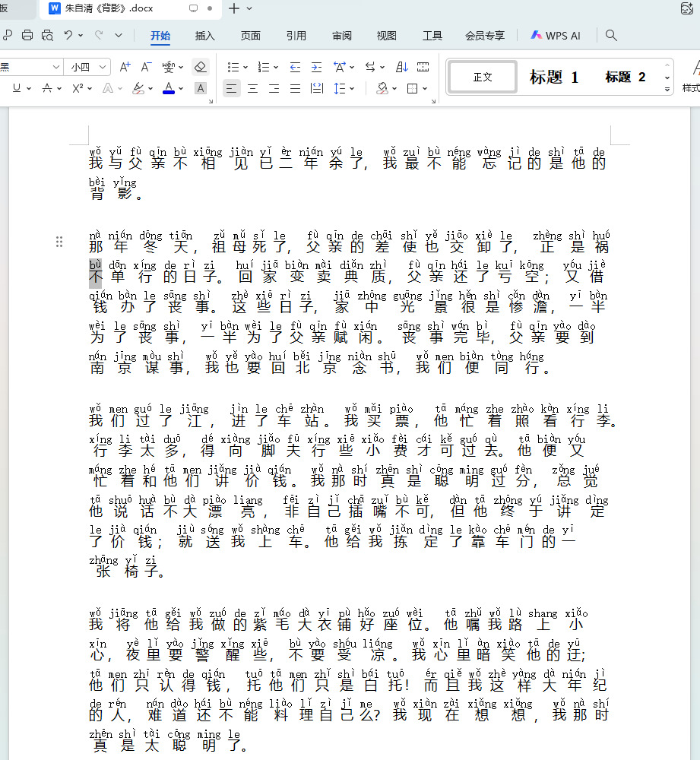Viewport: 700px width, 760px height.
Task: Clear formatting with the eraser icon
Action: click(200, 67)
